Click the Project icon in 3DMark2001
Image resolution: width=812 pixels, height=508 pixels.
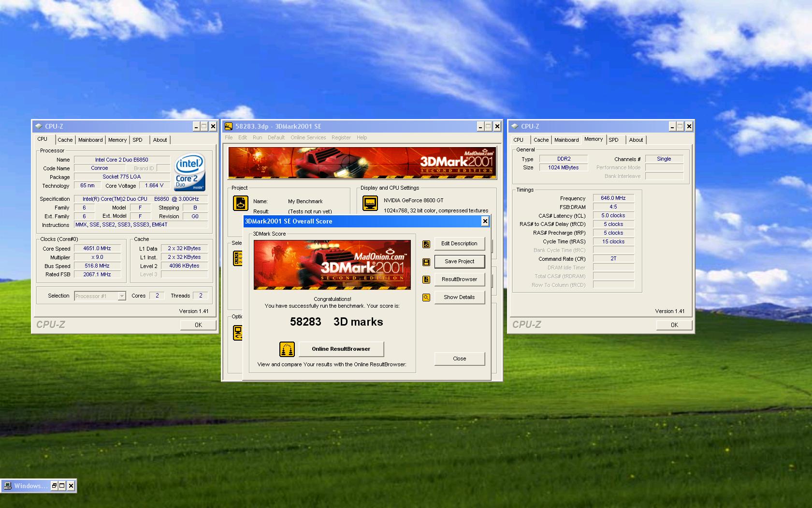pos(241,203)
